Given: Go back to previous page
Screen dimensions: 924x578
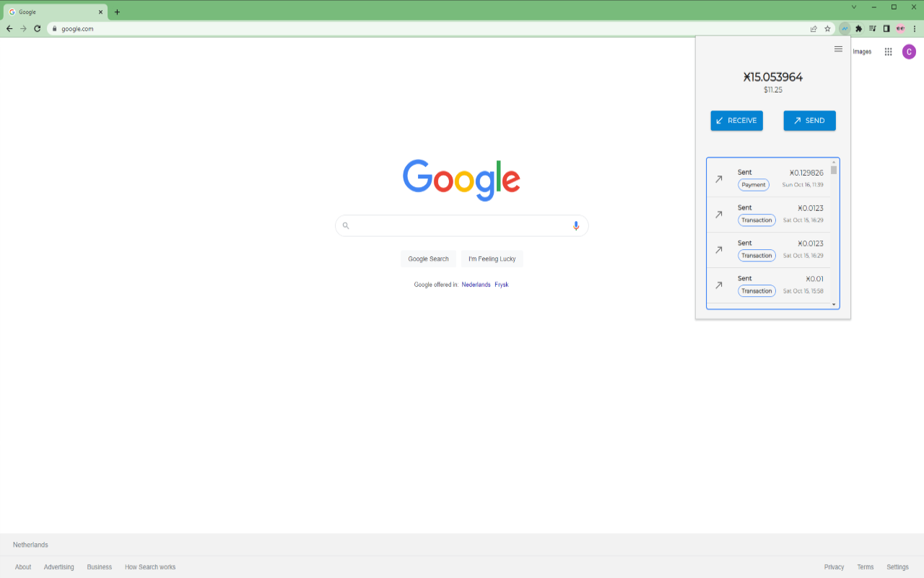Looking at the screenshot, I should (9, 29).
